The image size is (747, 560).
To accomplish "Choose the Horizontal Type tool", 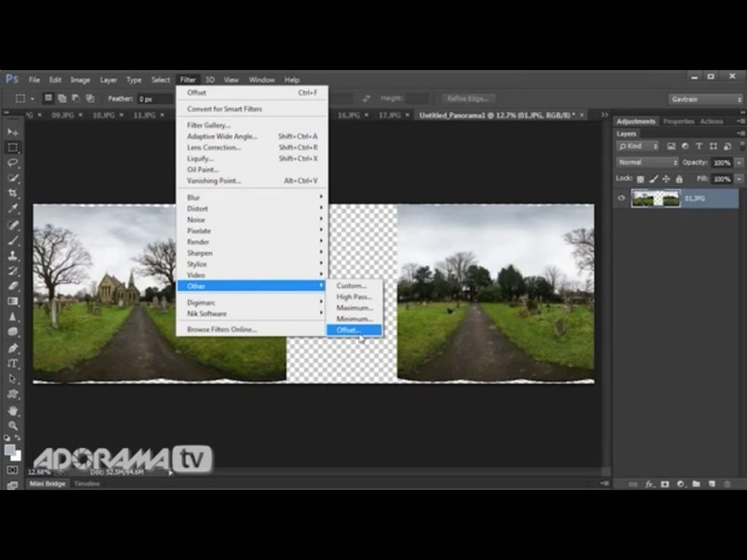I will coord(13,363).
